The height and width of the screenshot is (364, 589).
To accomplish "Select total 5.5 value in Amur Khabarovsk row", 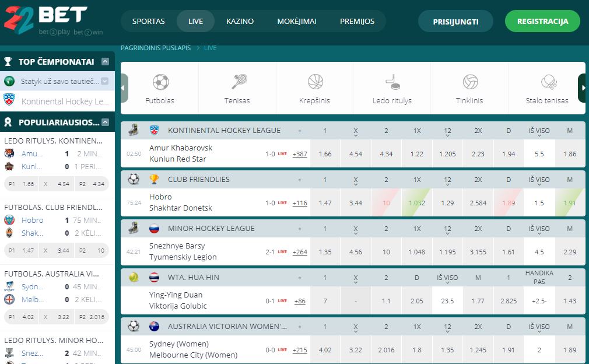I will click(x=539, y=153).
